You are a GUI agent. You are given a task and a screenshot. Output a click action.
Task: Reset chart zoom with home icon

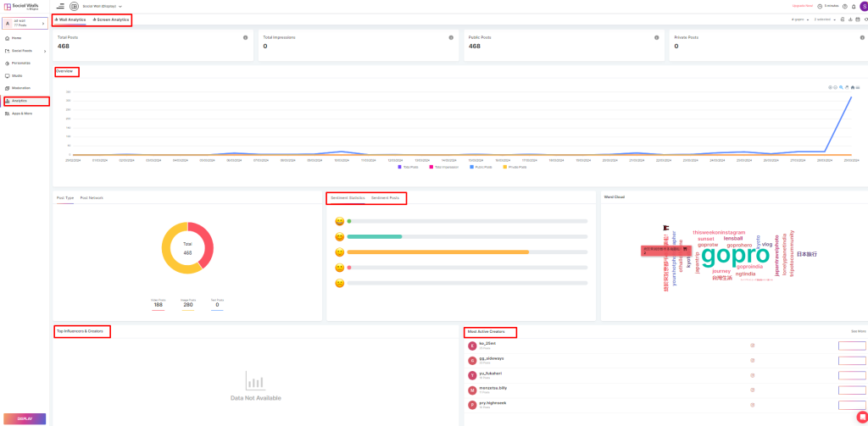click(853, 87)
